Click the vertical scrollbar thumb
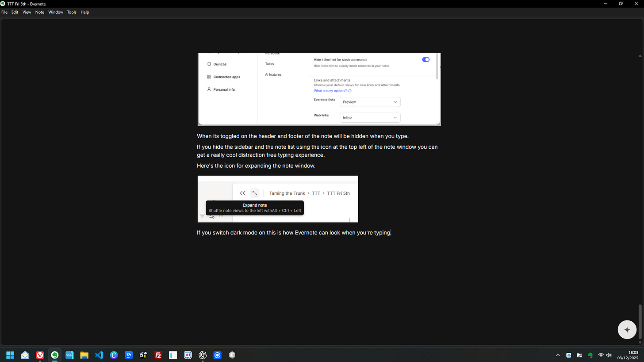Image resolution: width=644 pixels, height=362 pixels. (x=640, y=321)
